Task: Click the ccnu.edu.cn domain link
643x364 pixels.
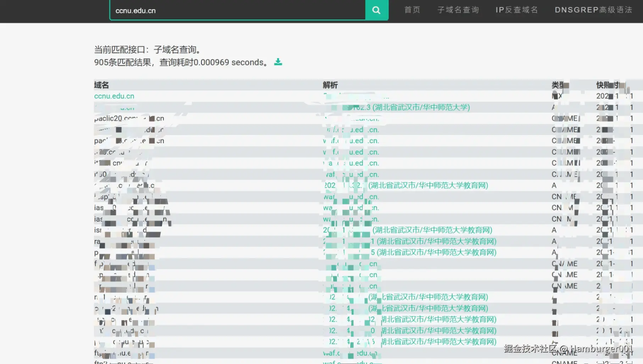Action: 113,96
